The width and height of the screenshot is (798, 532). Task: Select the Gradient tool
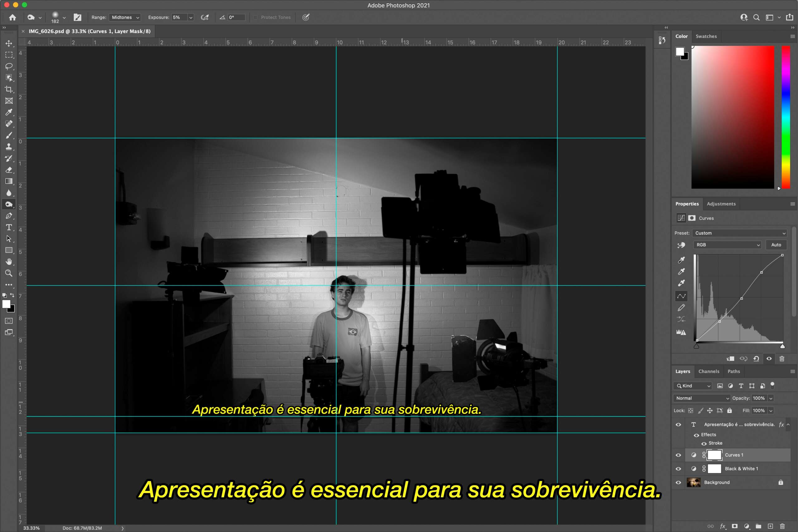coord(9,181)
